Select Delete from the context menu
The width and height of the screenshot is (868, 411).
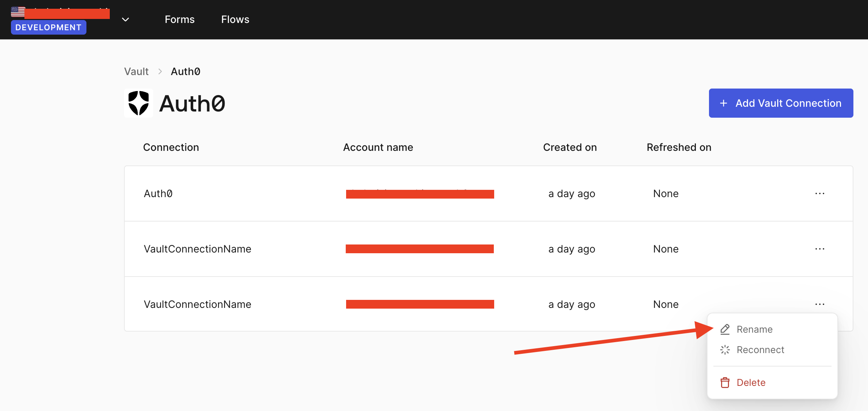coord(751,382)
